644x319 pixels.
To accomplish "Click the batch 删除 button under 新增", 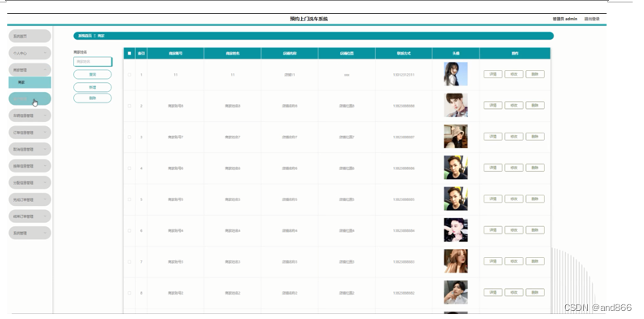I will tap(93, 98).
